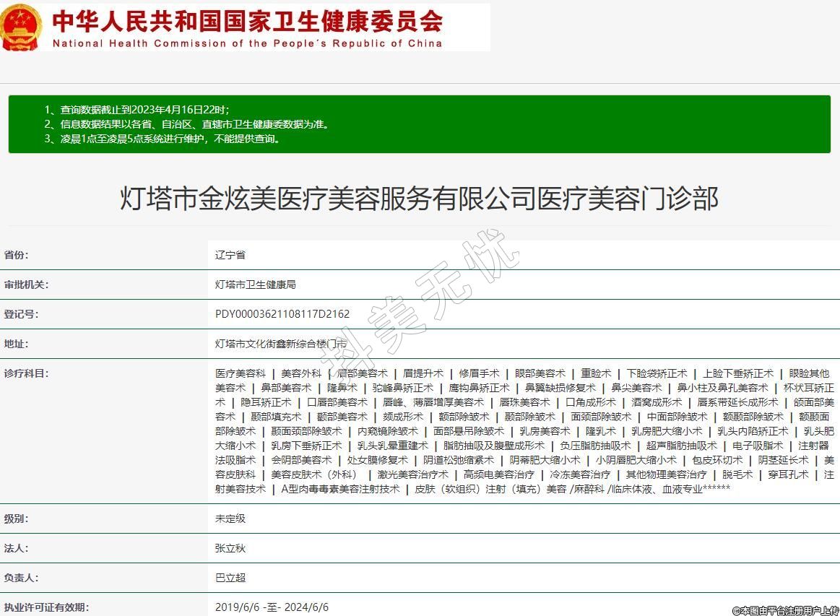
Task: Select the 辽宁省 province value
Action: pyautogui.click(x=230, y=255)
